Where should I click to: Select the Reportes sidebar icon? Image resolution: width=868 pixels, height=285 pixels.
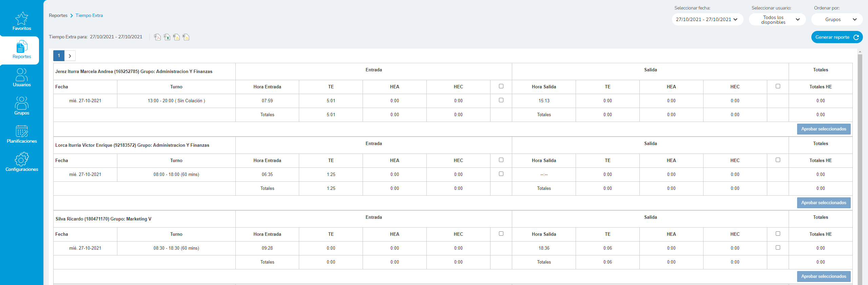(x=22, y=49)
